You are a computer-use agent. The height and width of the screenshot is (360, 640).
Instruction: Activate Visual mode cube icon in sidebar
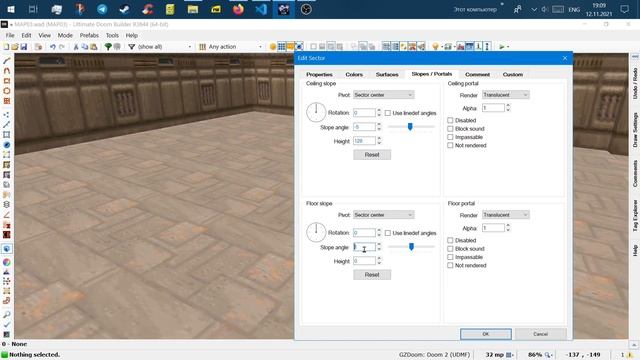(x=7, y=249)
